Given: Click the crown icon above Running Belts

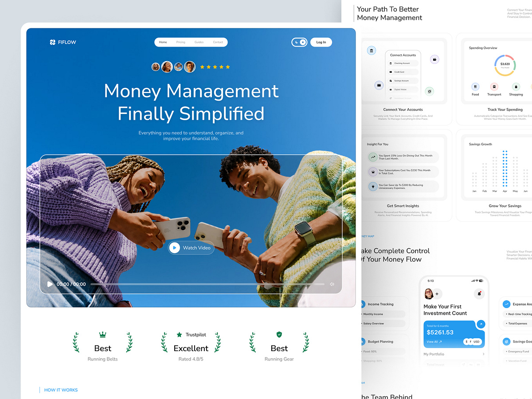Looking at the screenshot, I should [103, 335].
